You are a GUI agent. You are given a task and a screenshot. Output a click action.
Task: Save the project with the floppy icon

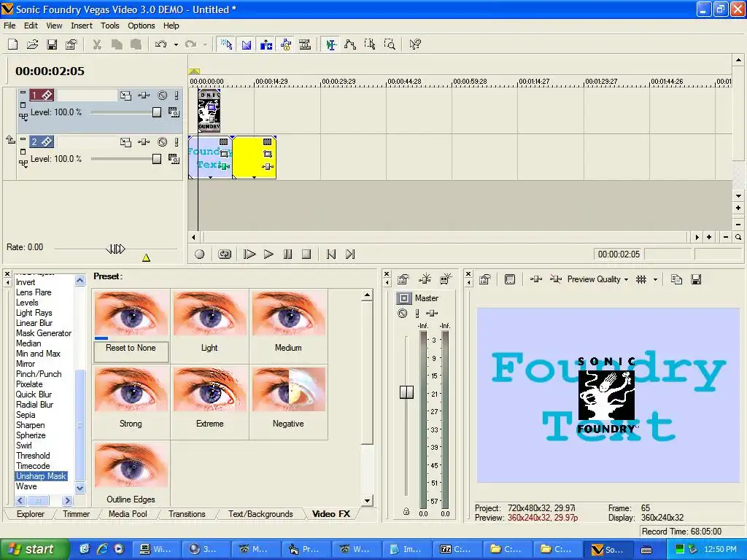coord(52,44)
